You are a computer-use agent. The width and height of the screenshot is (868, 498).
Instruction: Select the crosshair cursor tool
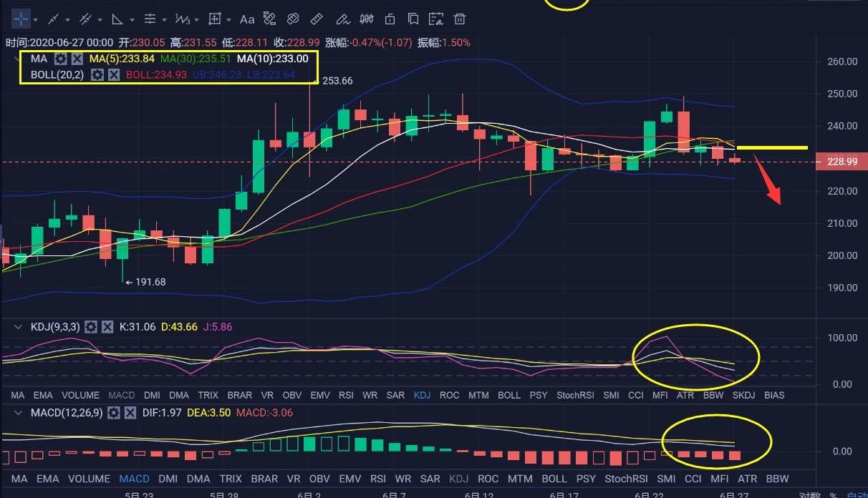click(x=21, y=19)
